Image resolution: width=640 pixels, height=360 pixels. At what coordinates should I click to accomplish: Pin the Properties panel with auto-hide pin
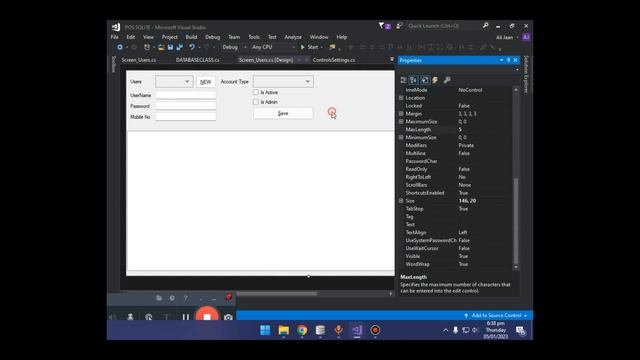click(x=508, y=60)
